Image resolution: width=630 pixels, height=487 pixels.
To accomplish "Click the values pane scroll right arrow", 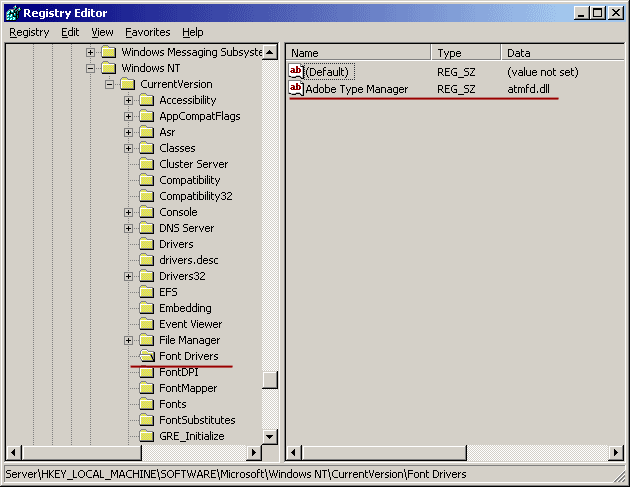I will click(616, 453).
